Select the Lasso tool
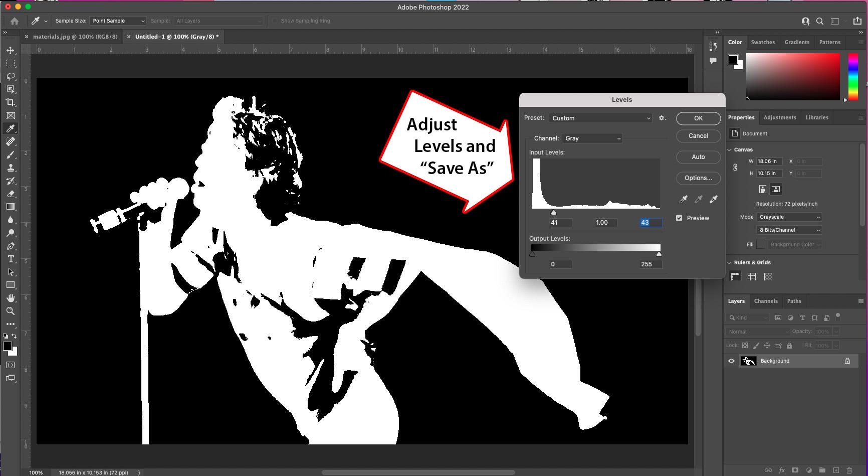868x476 pixels. coord(11,76)
